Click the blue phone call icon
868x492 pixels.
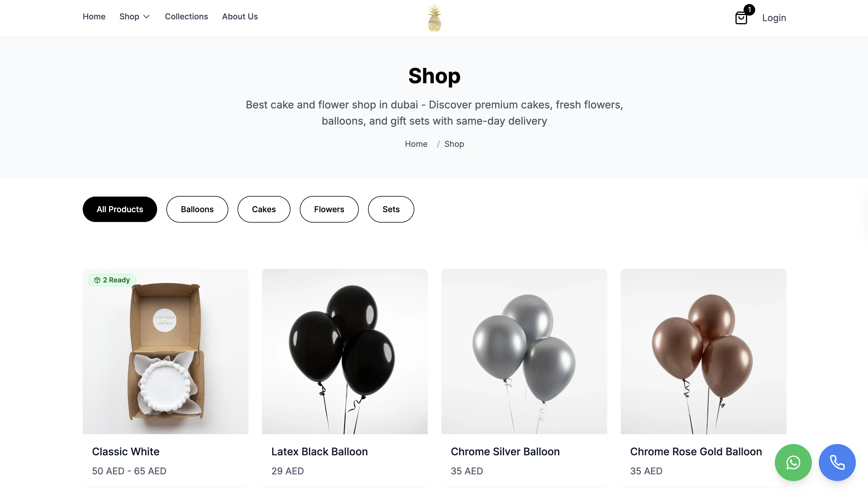(x=837, y=463)
